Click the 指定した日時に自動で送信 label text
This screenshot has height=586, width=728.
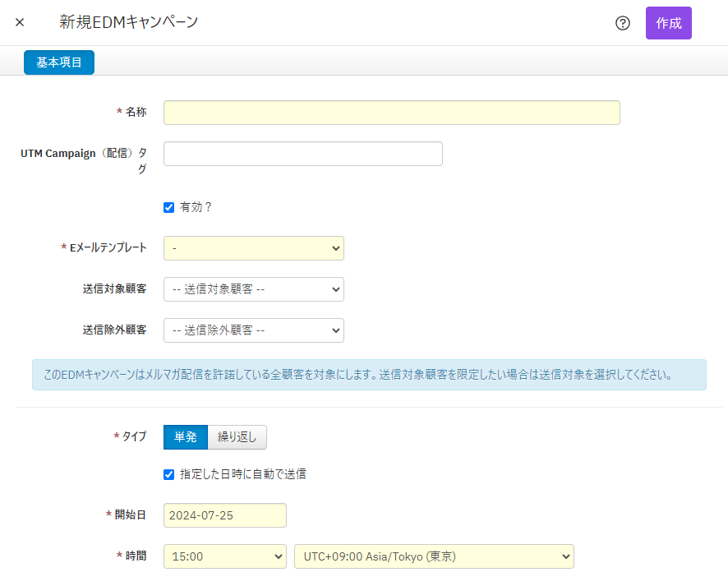pyautogui.click(x=242, y=474)
